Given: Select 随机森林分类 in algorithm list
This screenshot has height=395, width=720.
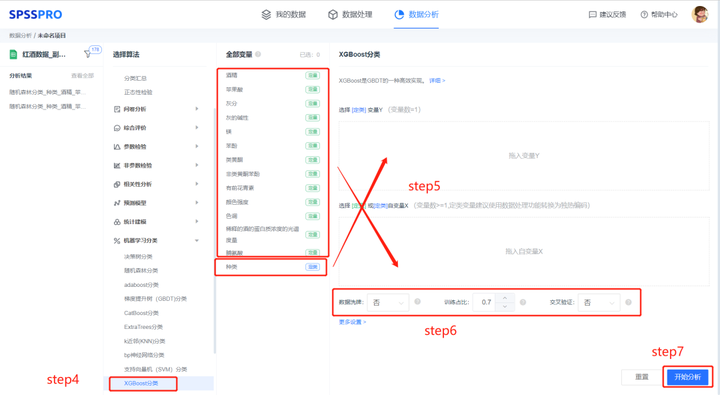Looking at the screenshot, I should pyautogui.click(x=141, y=271).
